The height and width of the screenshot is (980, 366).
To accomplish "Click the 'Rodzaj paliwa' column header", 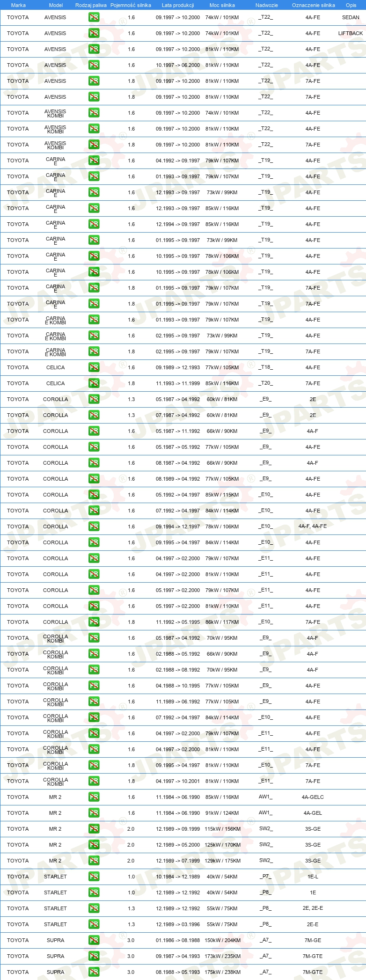I will coord(91,5).
